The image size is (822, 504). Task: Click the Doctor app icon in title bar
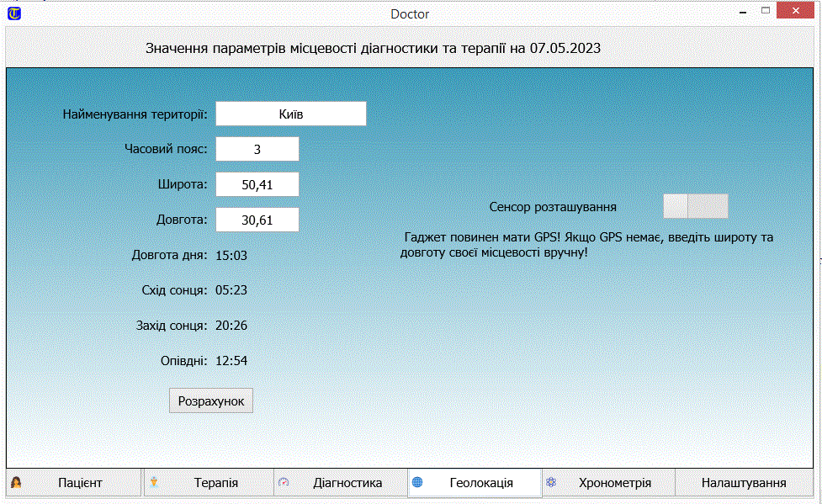pyautogui.click(x=13, y=13)
